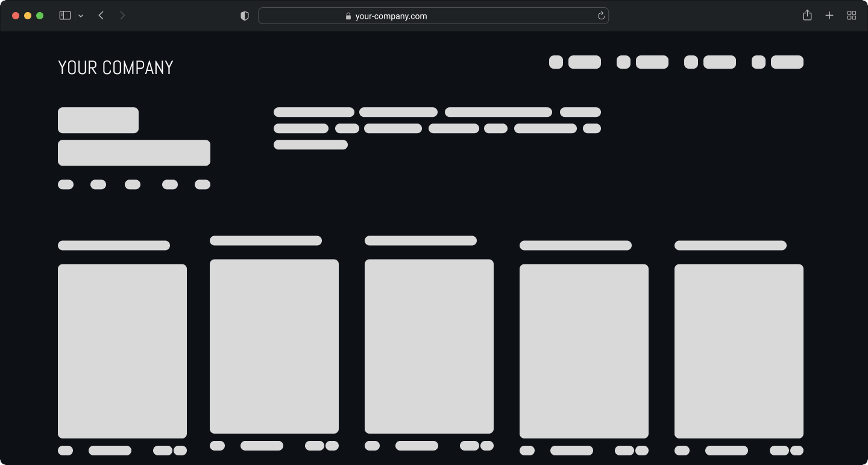
Task: Select the first header navigation item
Action: click(575, 62)
